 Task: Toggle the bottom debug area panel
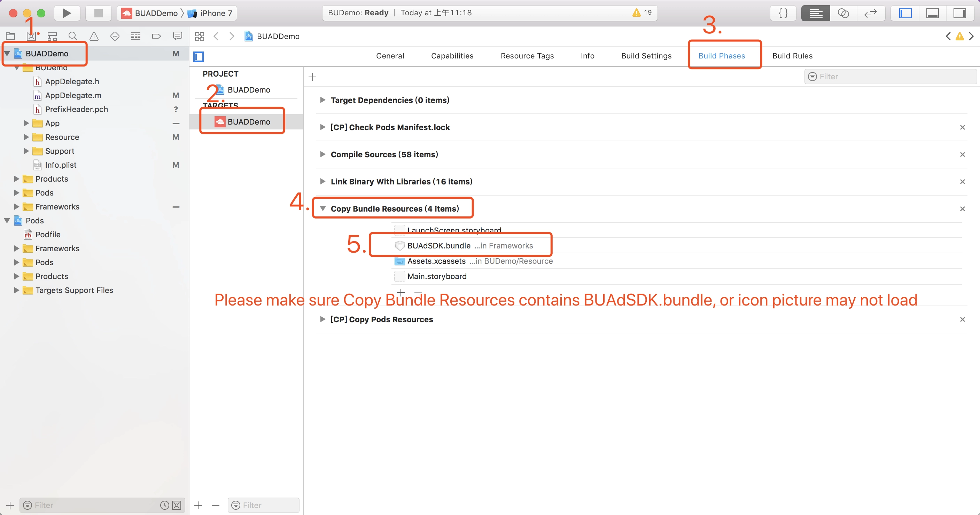click(932, 13)
